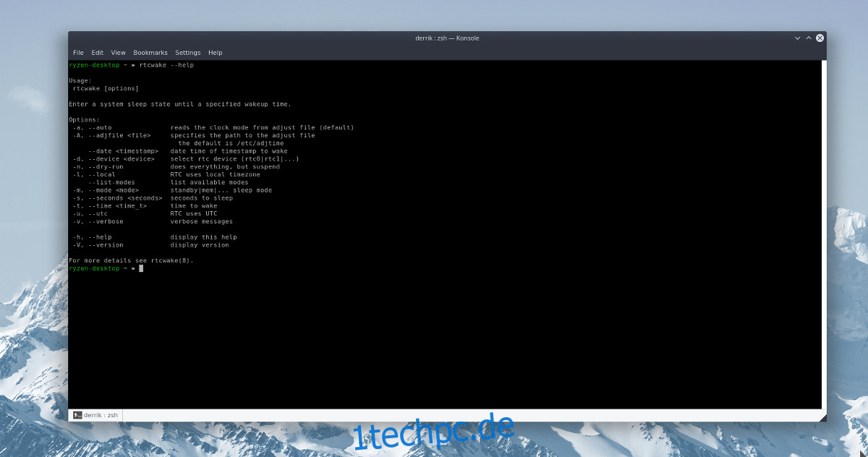Click the '-m, --mode <mode>' option line
The width and height of the screenshot is (868, 457).
coord(172,190)
